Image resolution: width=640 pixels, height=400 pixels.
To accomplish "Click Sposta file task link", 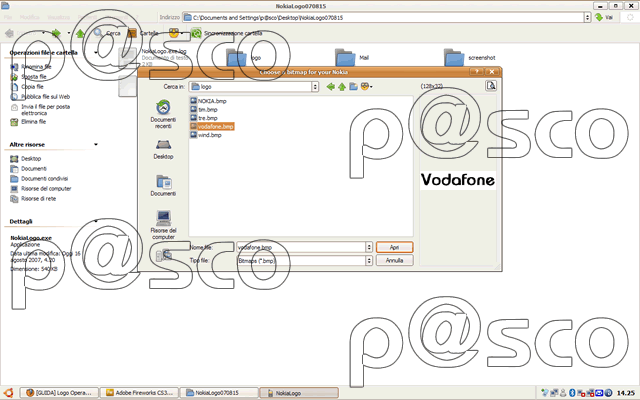I will (x=29, y=76).
